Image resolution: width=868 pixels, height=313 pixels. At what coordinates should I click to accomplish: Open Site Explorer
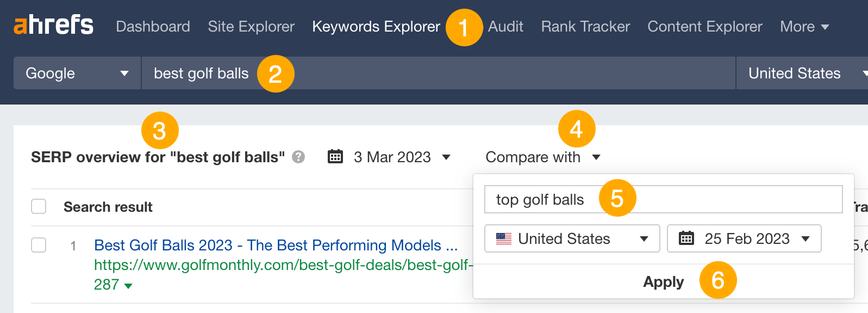coord(251,26)
